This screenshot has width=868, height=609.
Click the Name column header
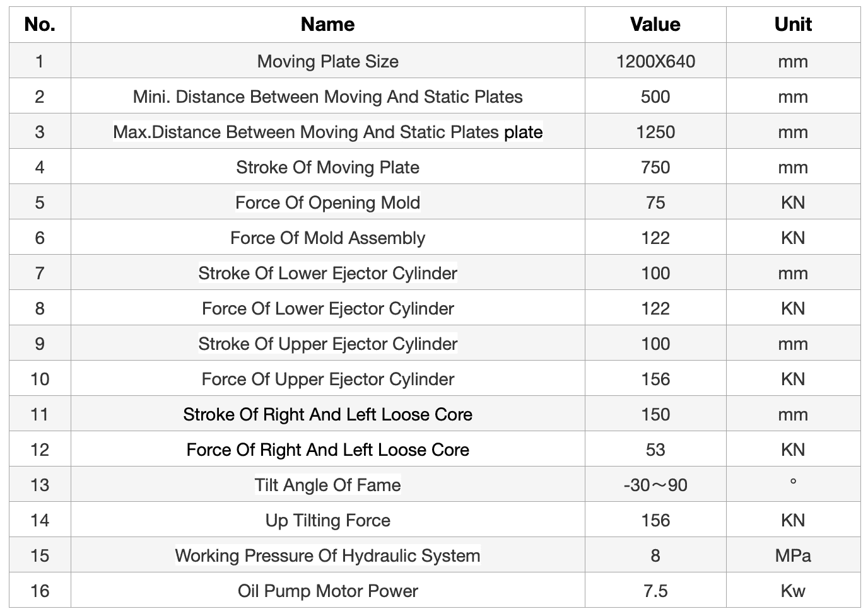click(327, 25)
